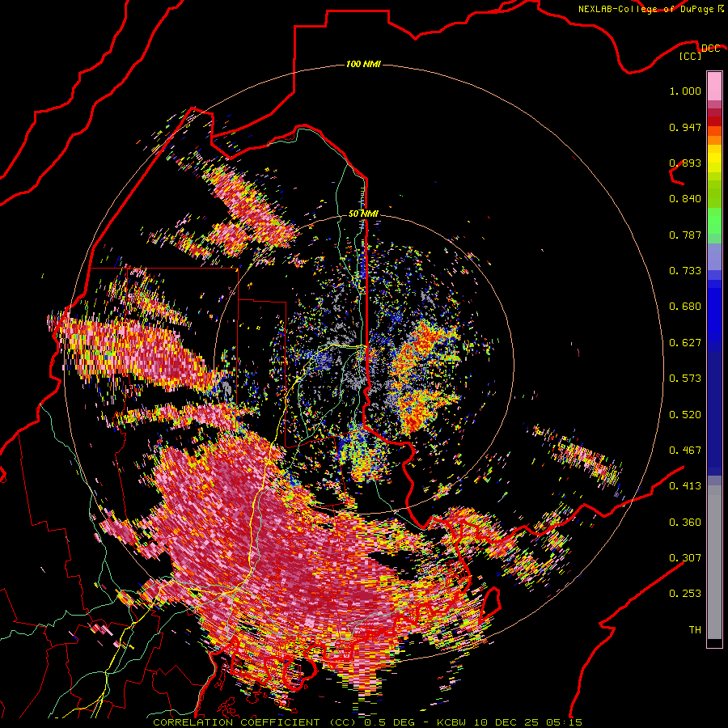Click the "0.840" color bar value
Image resolution: width=728 pixels, height=728 pixels.
(685, 199)
